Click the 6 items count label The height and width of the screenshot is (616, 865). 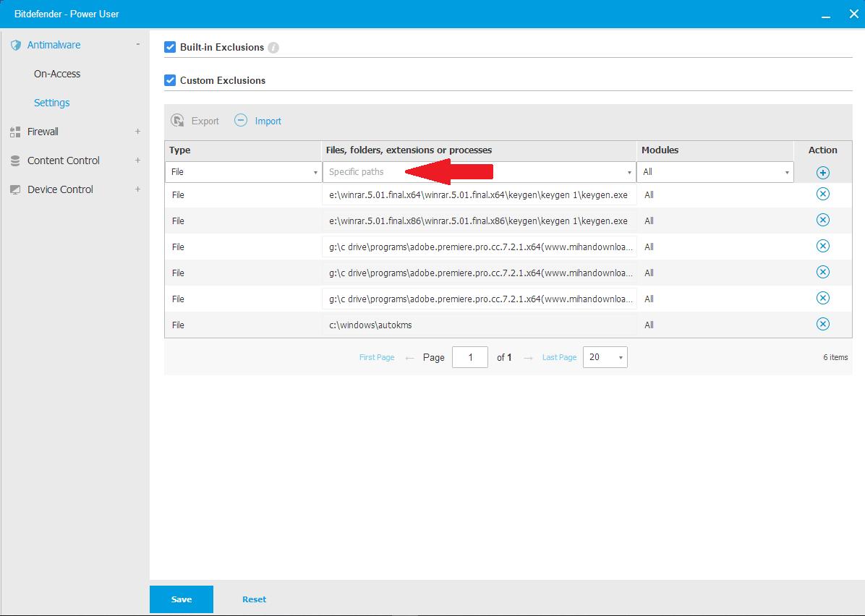coord(835,357)
